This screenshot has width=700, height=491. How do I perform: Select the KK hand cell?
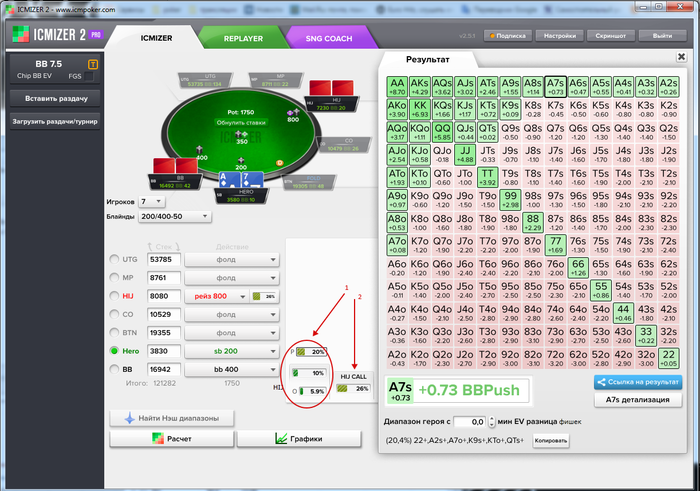click(x=420, y=109)
